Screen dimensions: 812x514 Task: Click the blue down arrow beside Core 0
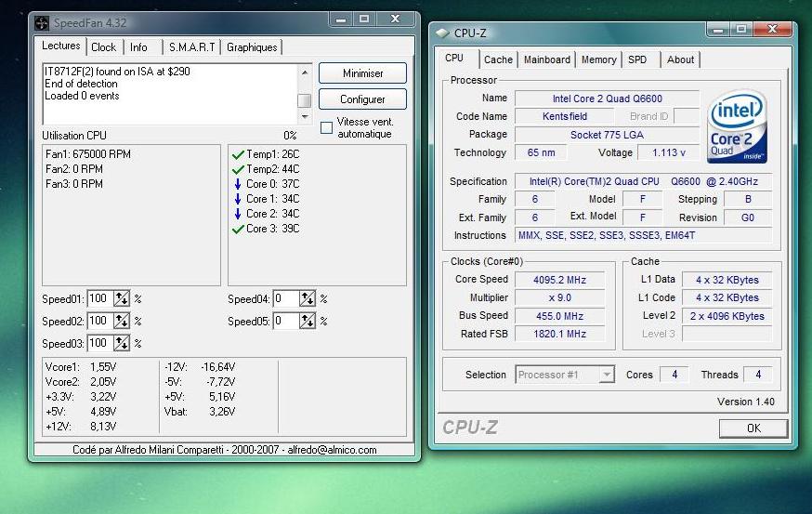point(238,184)
